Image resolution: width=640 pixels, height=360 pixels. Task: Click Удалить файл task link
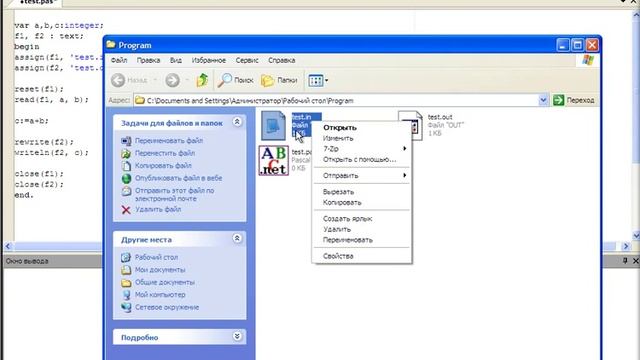pyautogui.click(x=158, y=209)
